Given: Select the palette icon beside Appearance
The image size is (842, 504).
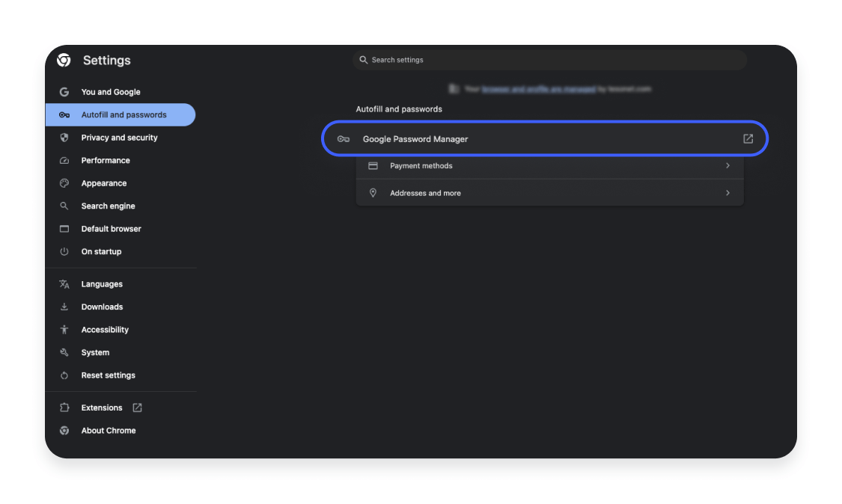Looking at the screenshot, I should click(65, 183).
